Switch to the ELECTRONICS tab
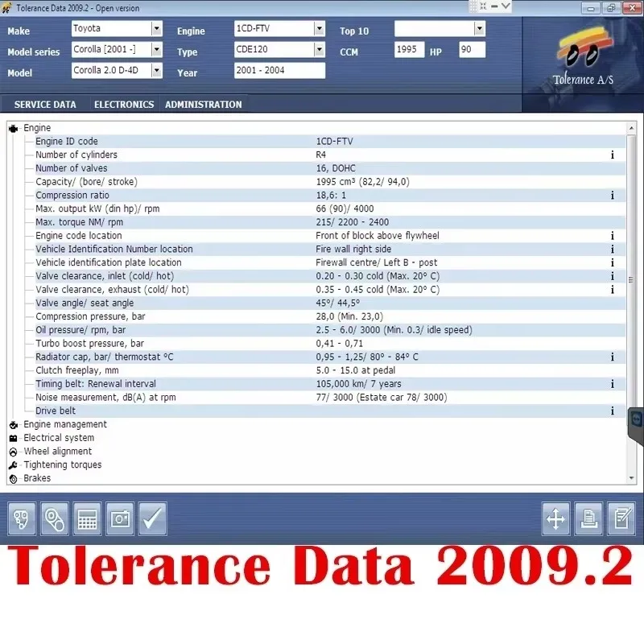This screenshot has width=644, height=644. tap(124, 105)
